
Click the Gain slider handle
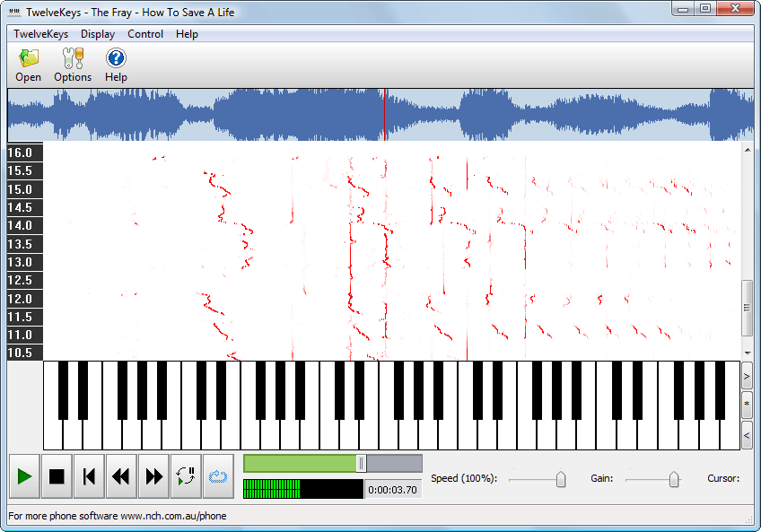tap(674, 479)
